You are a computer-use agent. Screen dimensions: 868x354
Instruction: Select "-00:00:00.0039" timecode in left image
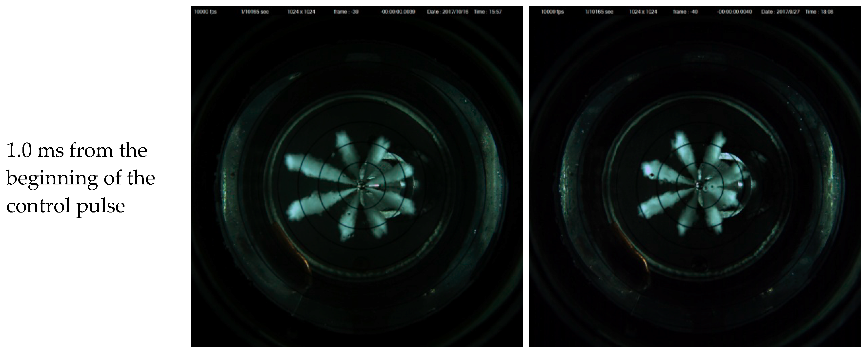coord(398,12)
